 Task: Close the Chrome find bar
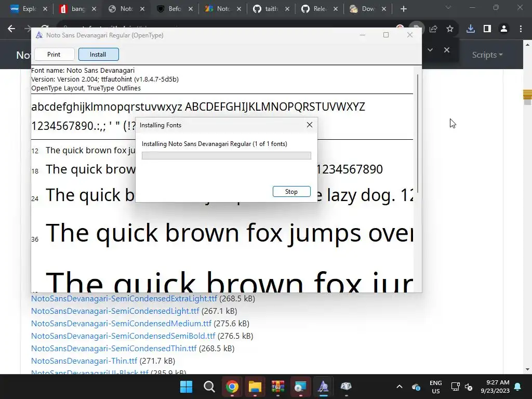tap(447, 50)
